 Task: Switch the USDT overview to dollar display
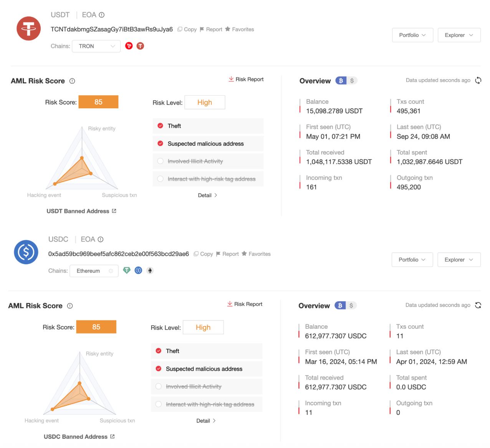pos(352,81)
